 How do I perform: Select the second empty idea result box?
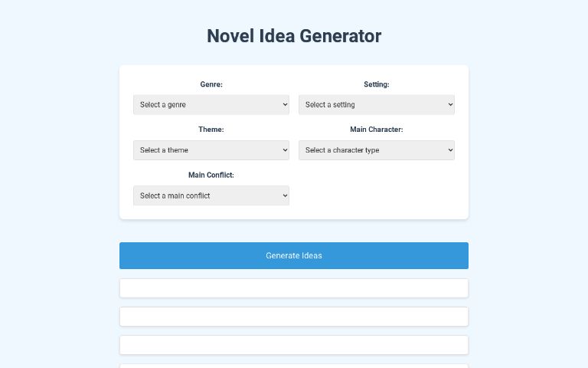pos(294,317)
